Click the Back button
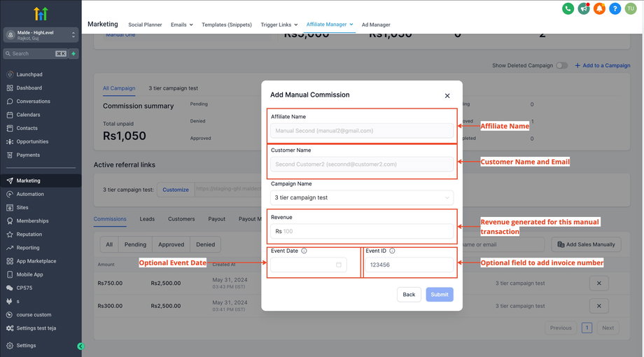The image size is (644, 357). [x=409, y=294]
